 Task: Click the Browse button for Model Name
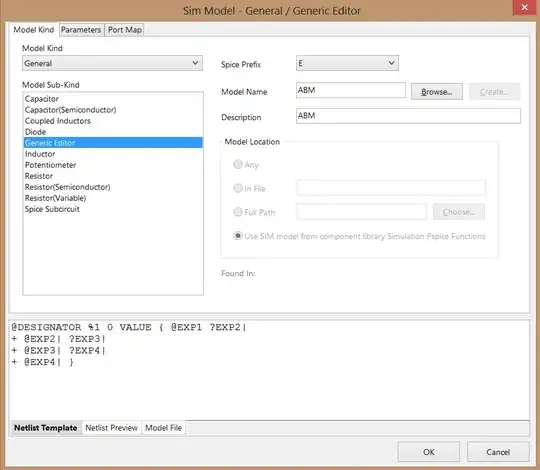437,92
